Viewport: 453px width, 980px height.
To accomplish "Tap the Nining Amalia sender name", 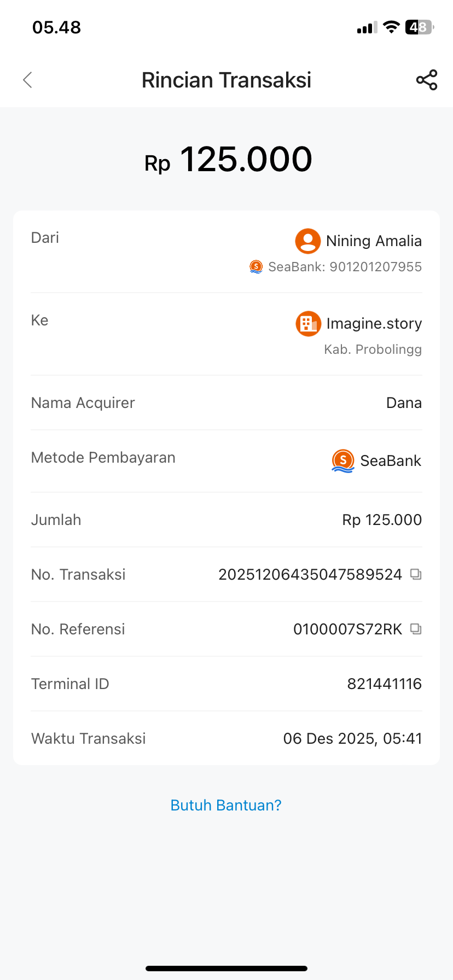I will (x=374, y=241).
